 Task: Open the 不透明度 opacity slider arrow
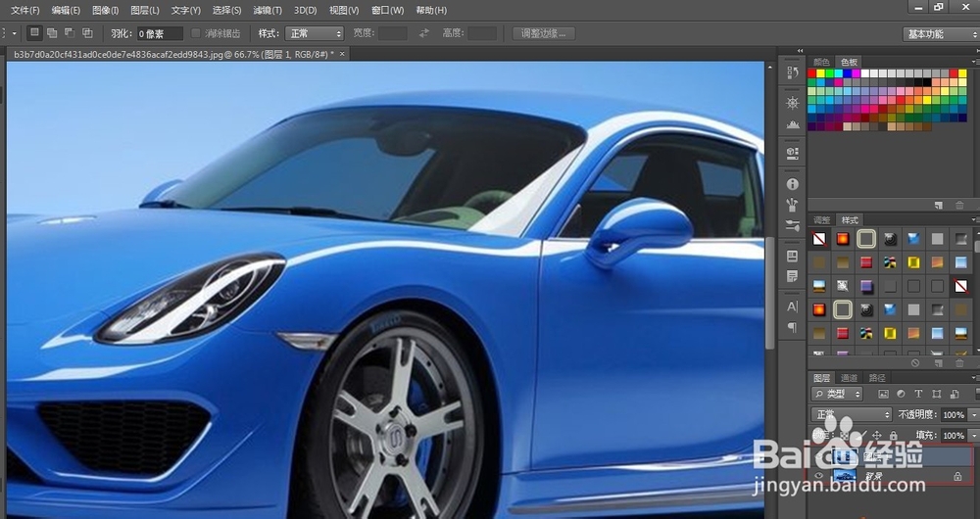973,414
